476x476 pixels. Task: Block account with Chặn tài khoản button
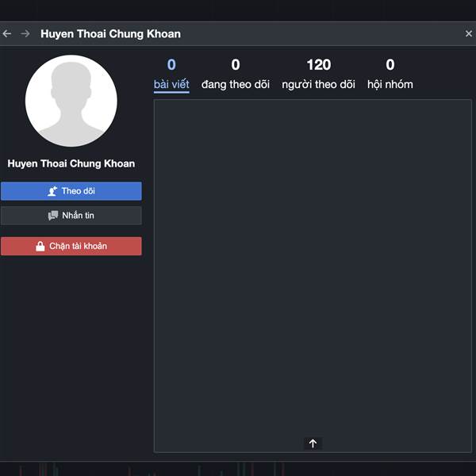(71, 246)
